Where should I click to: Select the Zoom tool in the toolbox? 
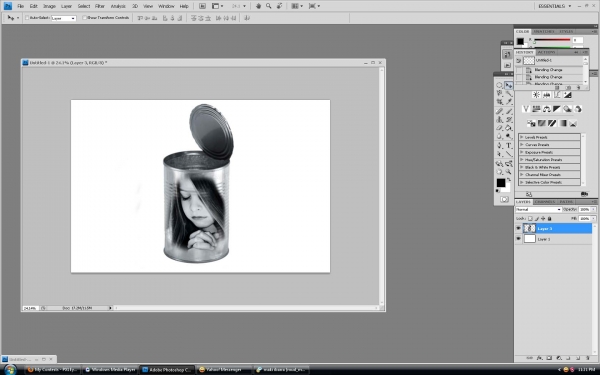coord(509,172)
